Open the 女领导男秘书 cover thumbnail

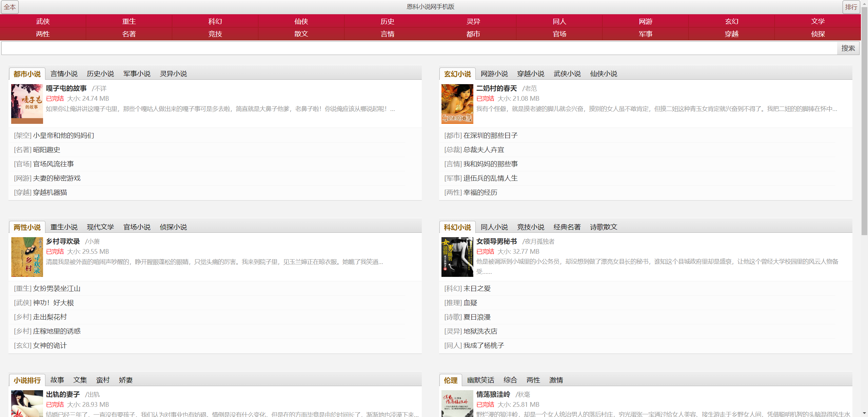tap(457, 257)
